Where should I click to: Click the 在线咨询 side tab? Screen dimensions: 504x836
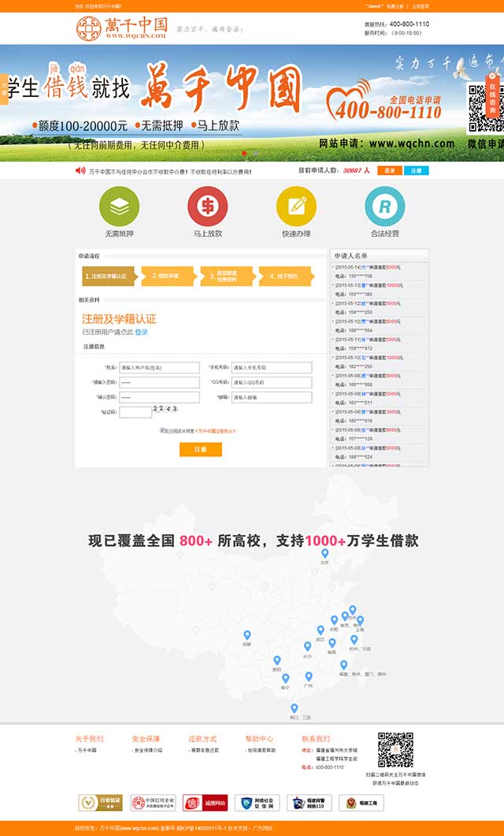click(492, 95)
